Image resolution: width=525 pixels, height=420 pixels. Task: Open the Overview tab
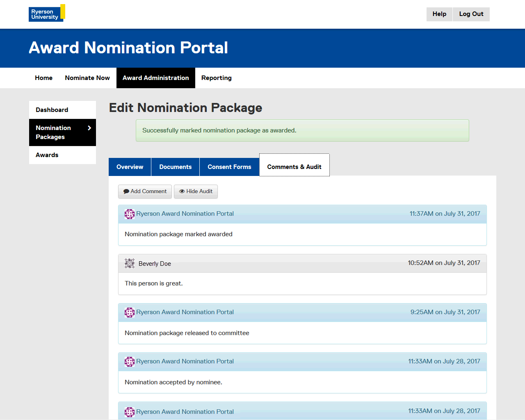(130, 167)
